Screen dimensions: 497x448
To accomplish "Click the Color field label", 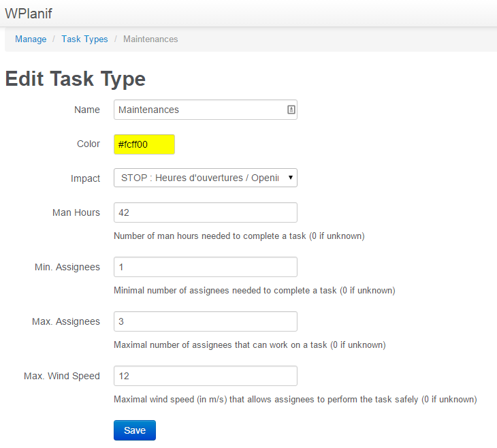I will 89,144.
